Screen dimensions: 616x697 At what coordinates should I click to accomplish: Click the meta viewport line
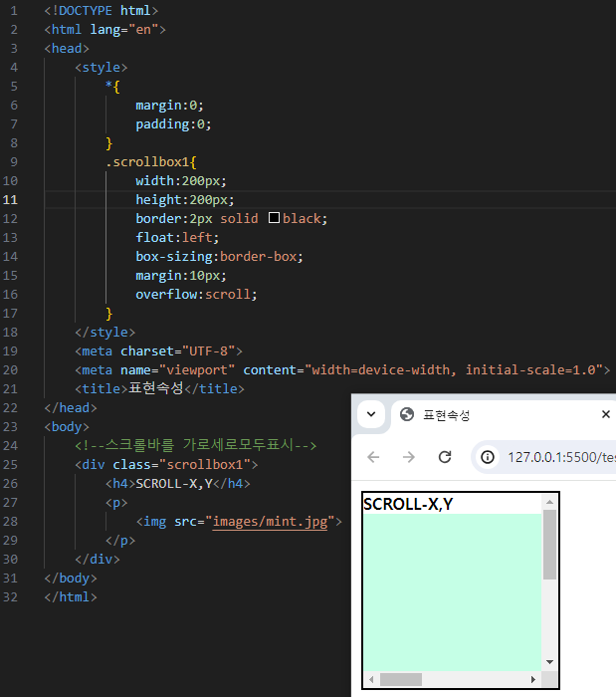tap(342, 369)
